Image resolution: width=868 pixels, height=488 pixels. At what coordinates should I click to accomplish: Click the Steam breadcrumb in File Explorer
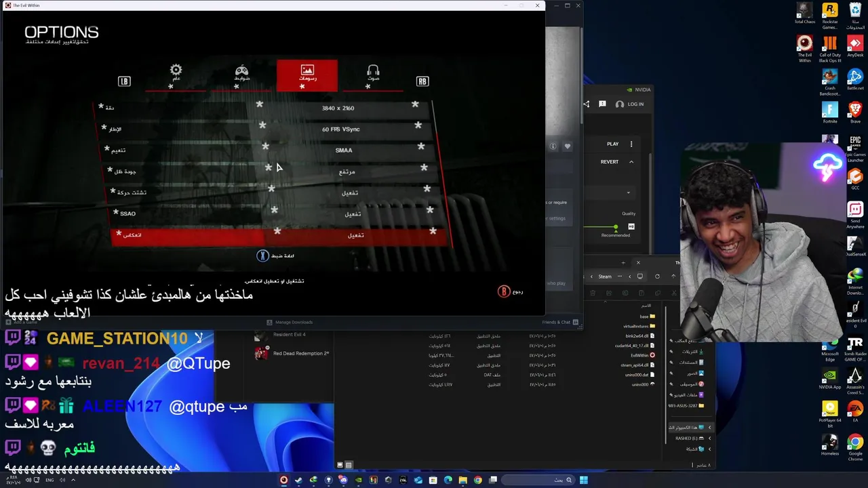pyautogui.click(x=605, y=277)
